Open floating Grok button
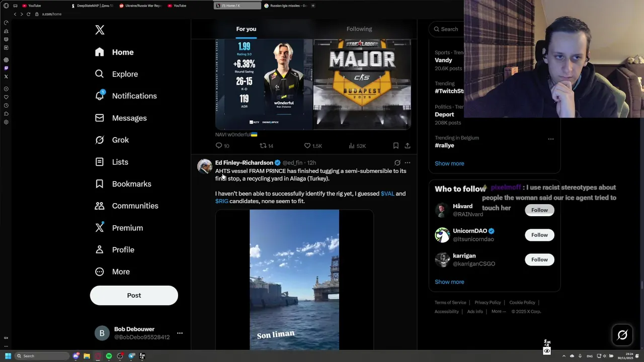 point(622,335)
